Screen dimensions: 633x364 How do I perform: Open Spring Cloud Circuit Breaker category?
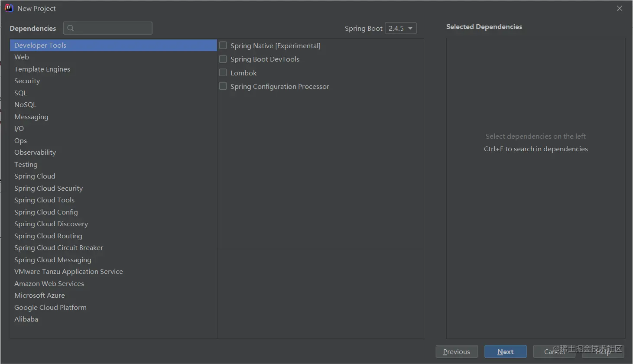click(114, 248)
